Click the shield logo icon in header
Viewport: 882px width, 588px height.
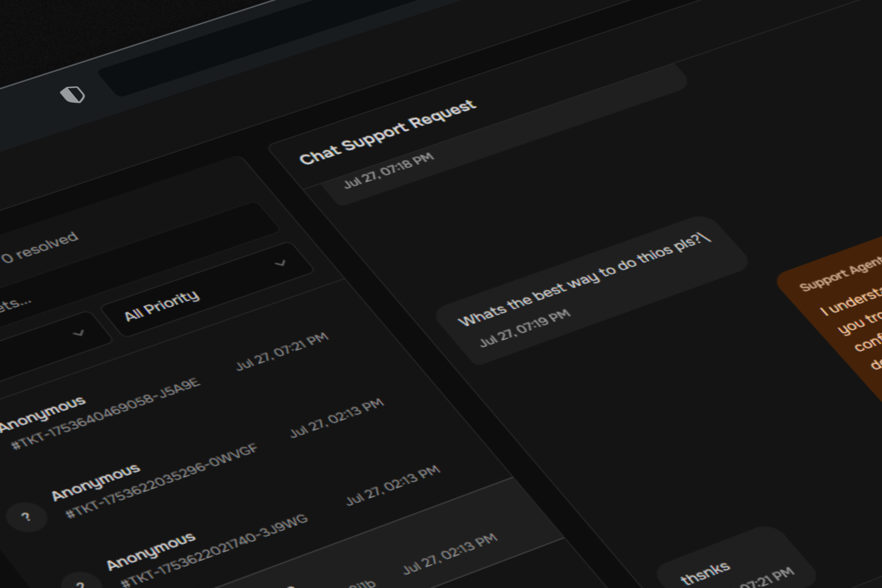coord(73,95)
